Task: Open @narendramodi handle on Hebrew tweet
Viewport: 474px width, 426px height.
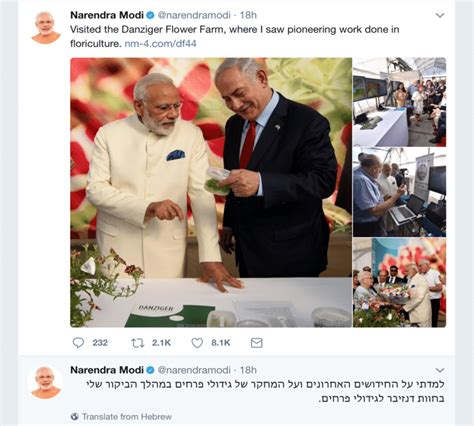Action: tap(194, 370)
